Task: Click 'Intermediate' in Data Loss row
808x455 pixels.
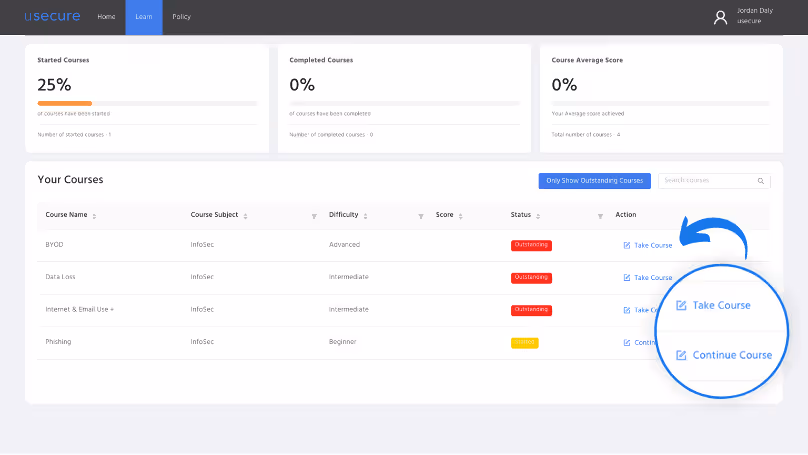Action: coord(348,277)
